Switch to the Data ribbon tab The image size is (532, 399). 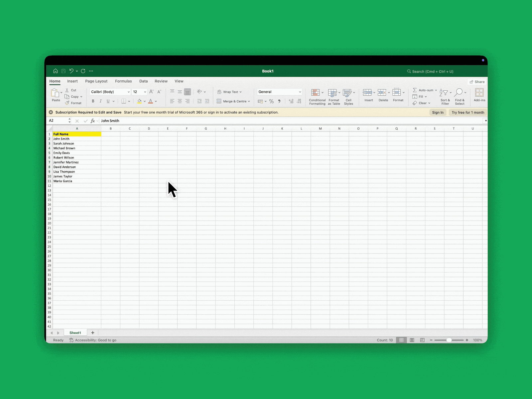coord(144,81)
